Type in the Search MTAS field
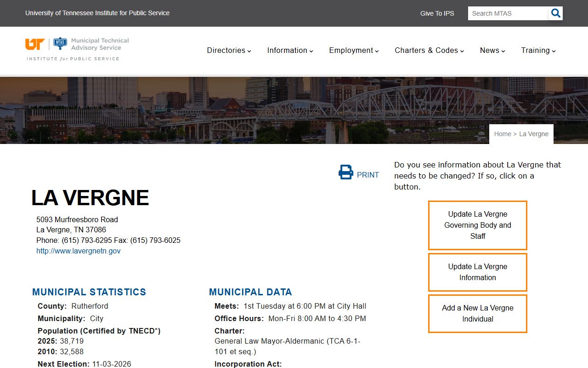This screenshot has width=588, height=368. click(508, 13)
